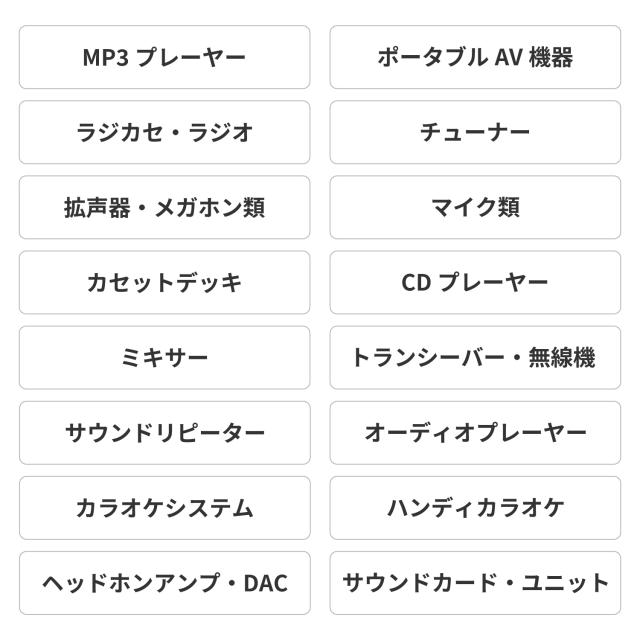Open the CD プレーヤー category
Image resolution: width=640 pixels, height=640 pixels.
pos(475,282)
